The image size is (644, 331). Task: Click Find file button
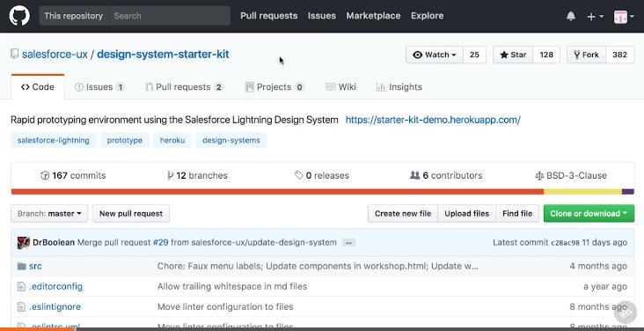click(x=517, y=213)
